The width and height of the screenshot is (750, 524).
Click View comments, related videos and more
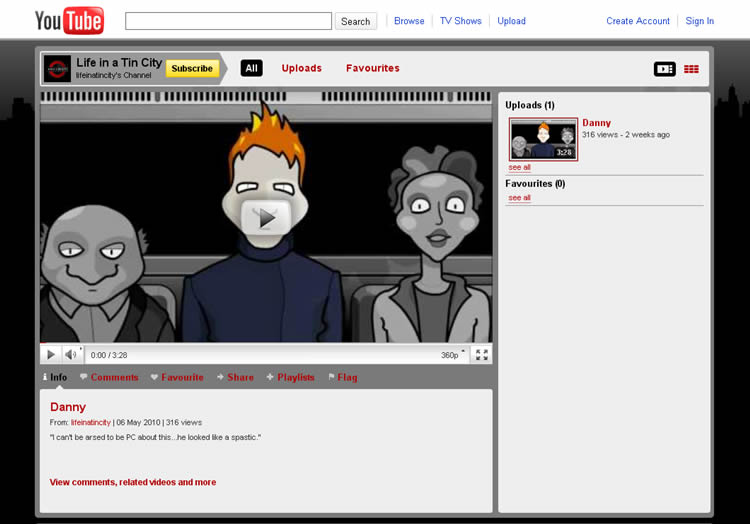[133, 482]
